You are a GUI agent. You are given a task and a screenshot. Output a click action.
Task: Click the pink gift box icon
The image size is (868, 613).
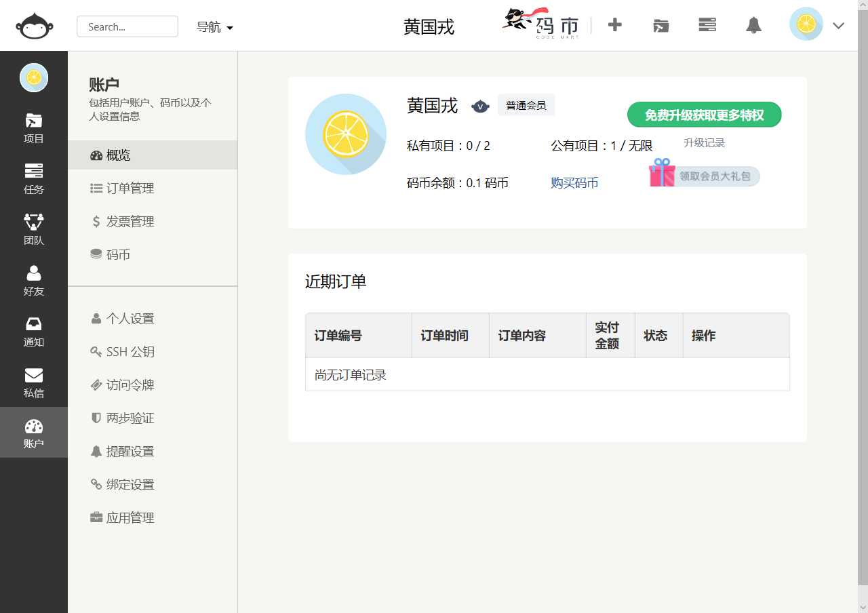click(662, 173)
